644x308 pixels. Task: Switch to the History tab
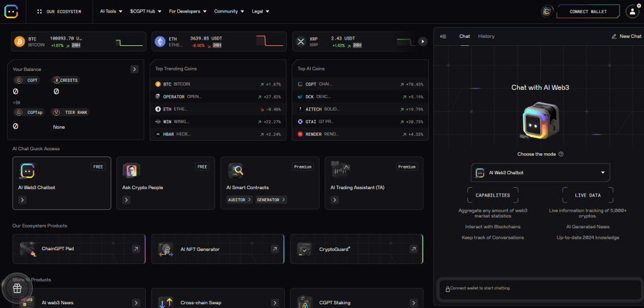pos(486,36)
